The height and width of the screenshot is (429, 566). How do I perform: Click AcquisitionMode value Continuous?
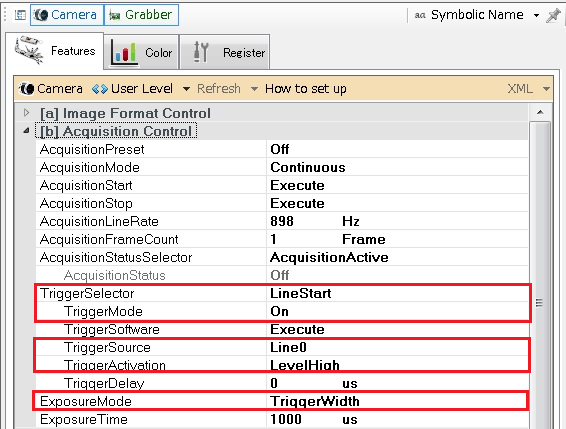point(308,167)
